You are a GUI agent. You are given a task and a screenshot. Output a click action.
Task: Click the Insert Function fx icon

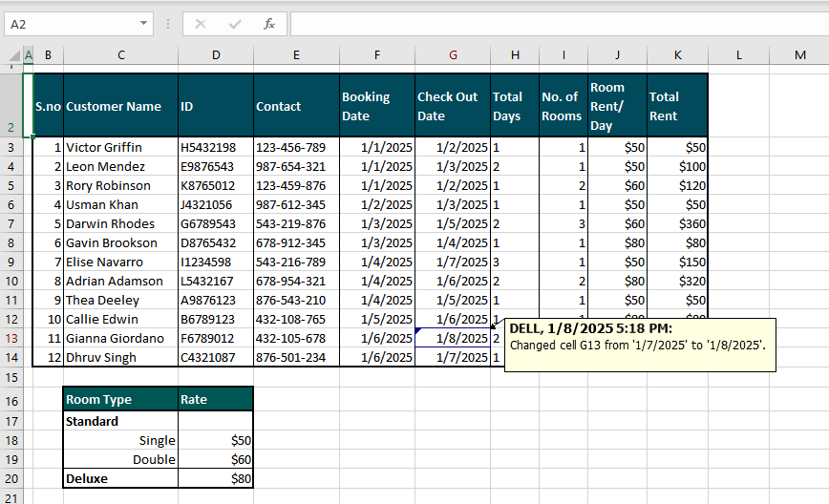click(269, 24)
